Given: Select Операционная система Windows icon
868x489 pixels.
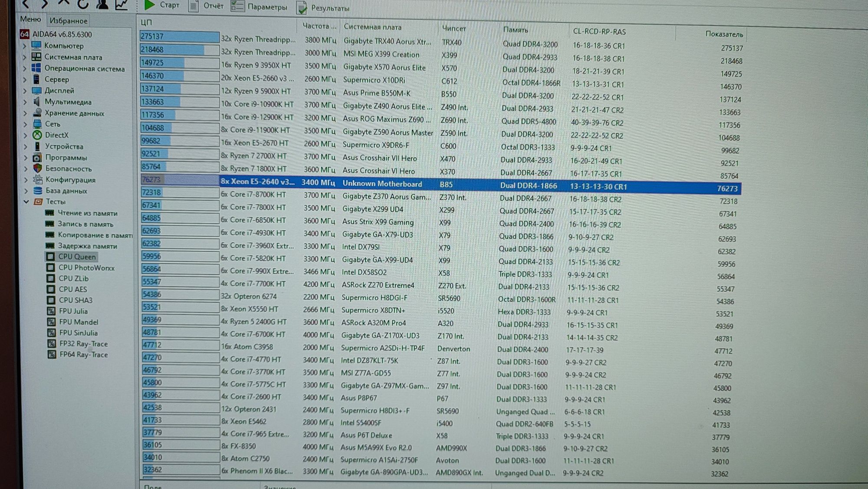Looking at the screenshot, I should [x=37, y=68].
